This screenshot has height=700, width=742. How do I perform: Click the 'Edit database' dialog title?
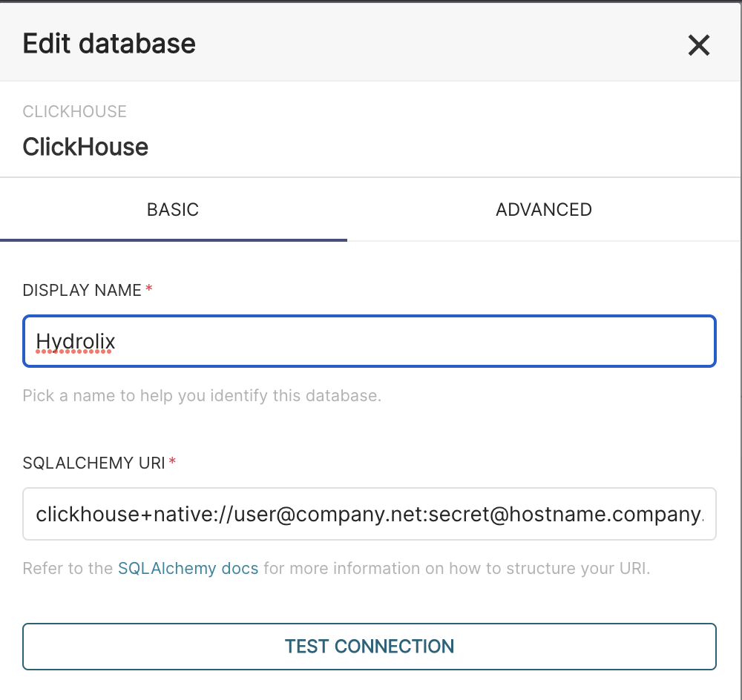point(109,44)
